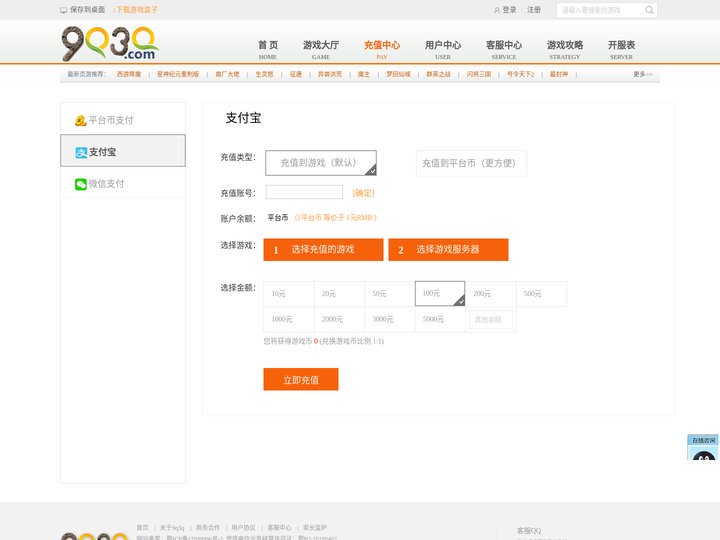Screen dimensions: 720x540
Task: Select 支付宝 payment method tab
Action: 123,151
